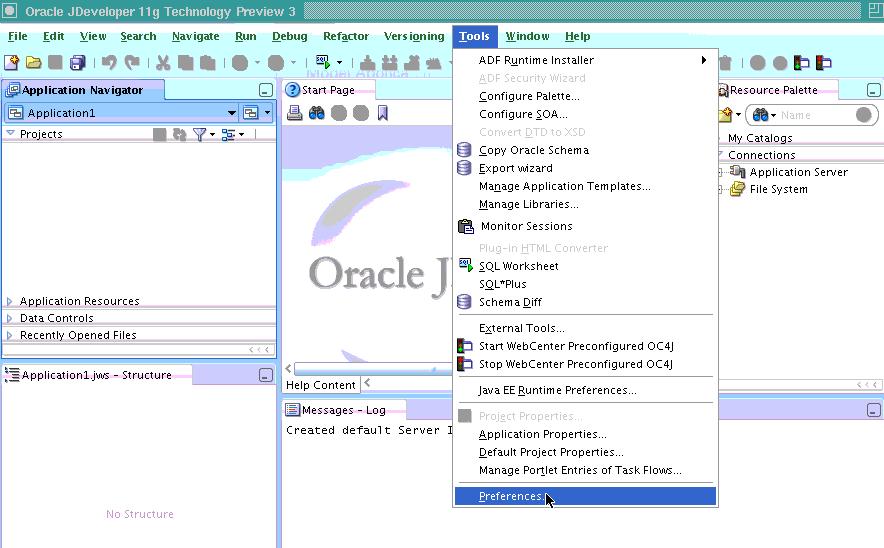Choose Export wizard menu entry
884x548 pixels.
585,168
